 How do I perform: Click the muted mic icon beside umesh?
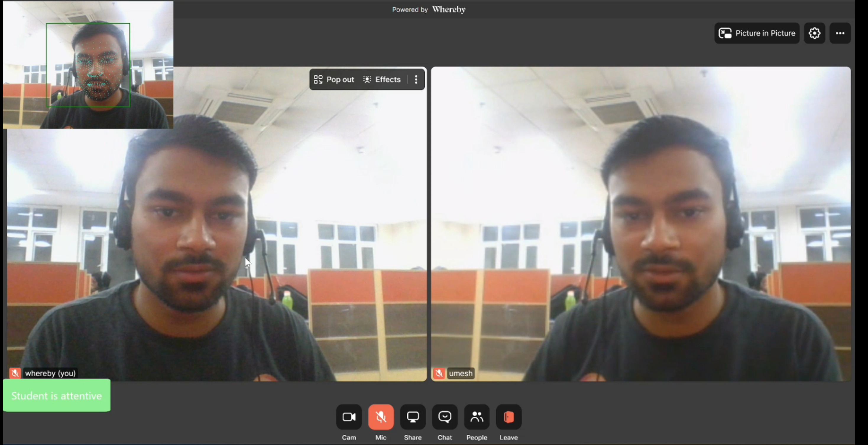tap(439, 373)
